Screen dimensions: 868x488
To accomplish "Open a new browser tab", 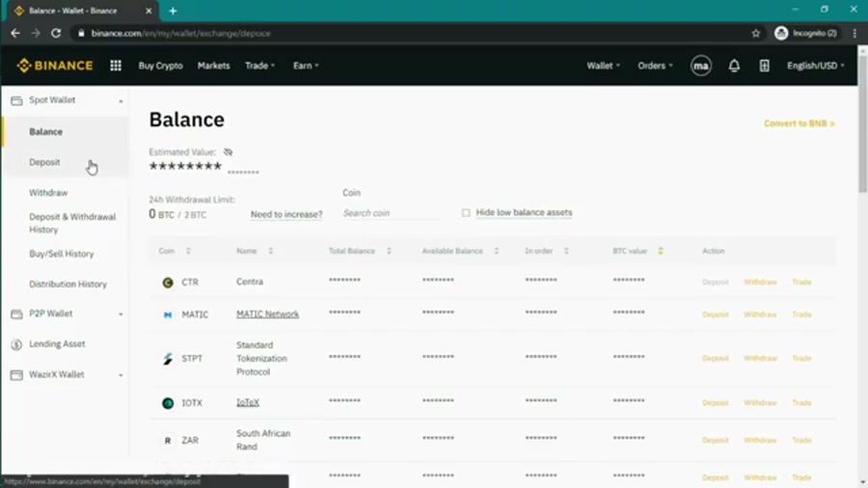I will 173,11.
